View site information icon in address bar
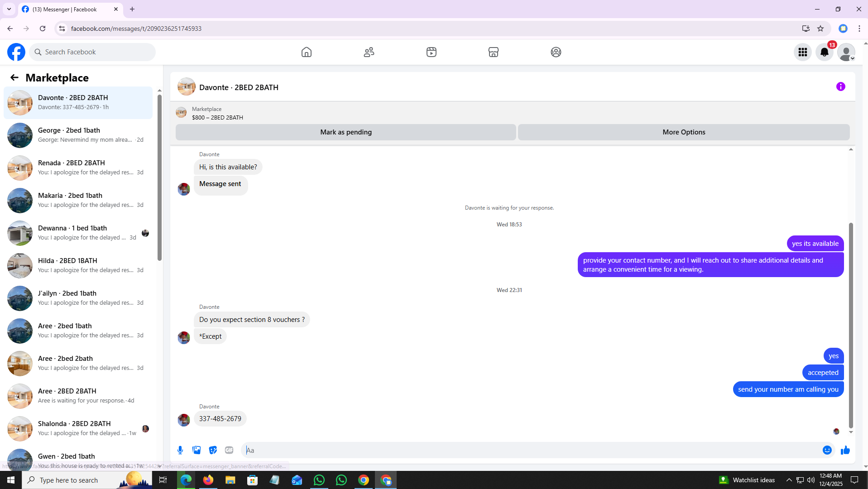Screen dimensions: 868x489 tap(62, 29)
